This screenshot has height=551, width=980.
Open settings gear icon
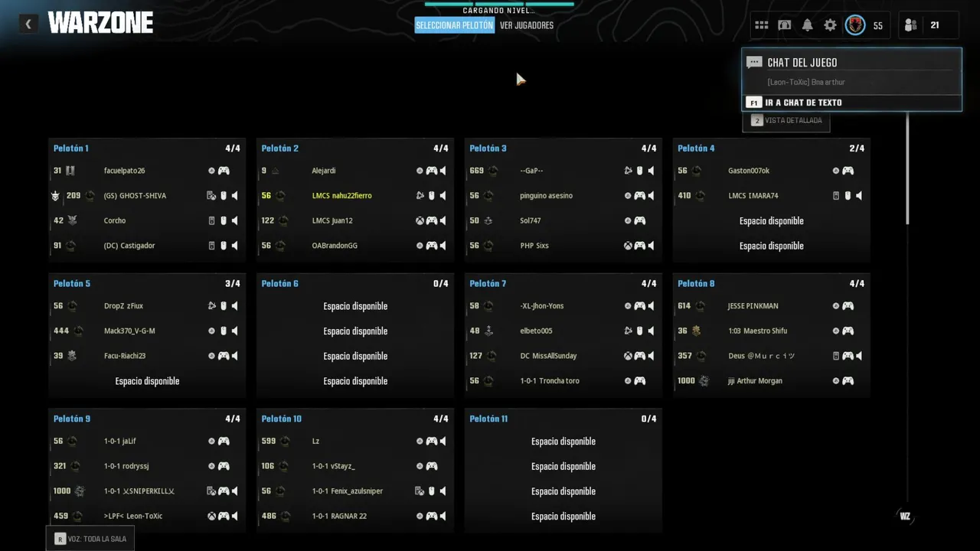click(x=831, y=25)
